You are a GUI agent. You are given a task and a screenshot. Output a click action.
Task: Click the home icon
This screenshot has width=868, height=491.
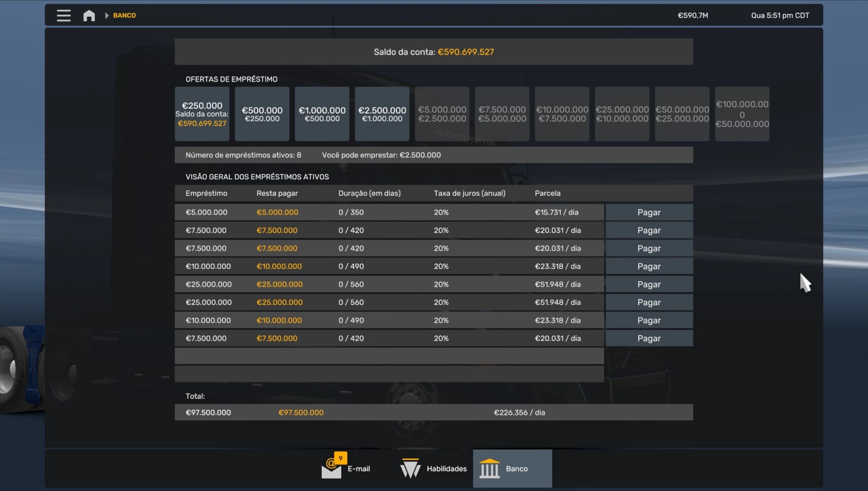click(89, 16)
